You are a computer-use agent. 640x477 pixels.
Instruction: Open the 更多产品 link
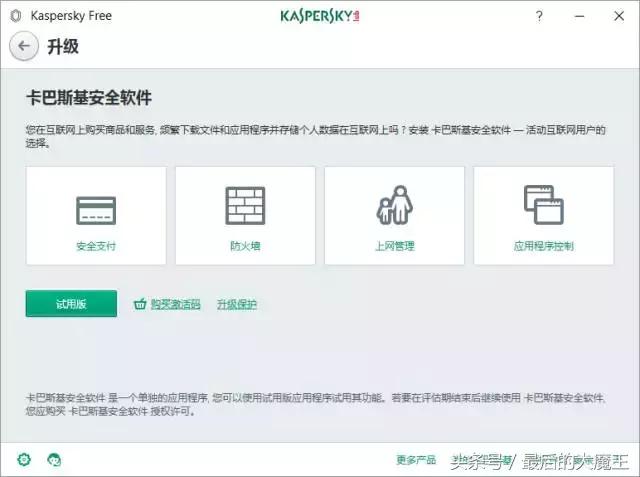(x=416, y=460)
